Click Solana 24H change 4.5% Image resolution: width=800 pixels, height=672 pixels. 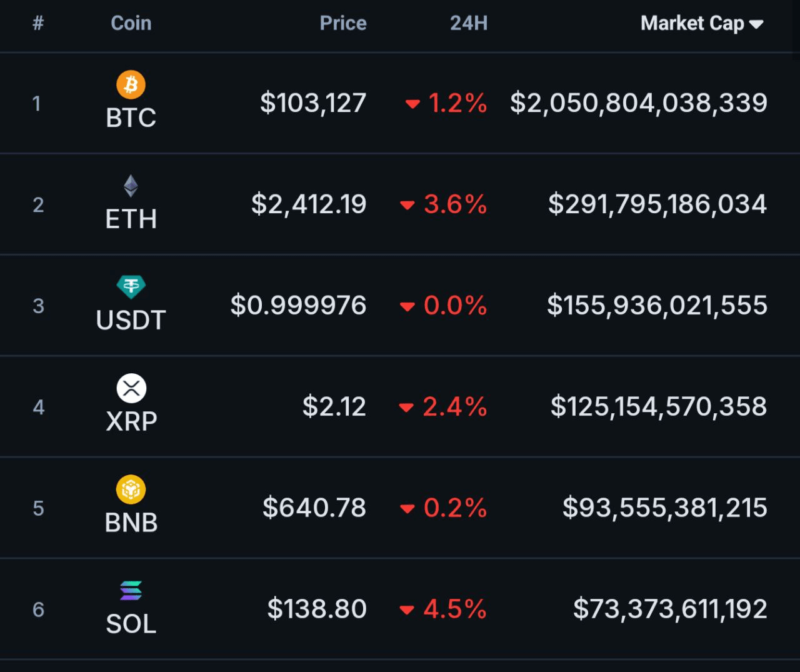pyautogui.click(x=454, y=609)
